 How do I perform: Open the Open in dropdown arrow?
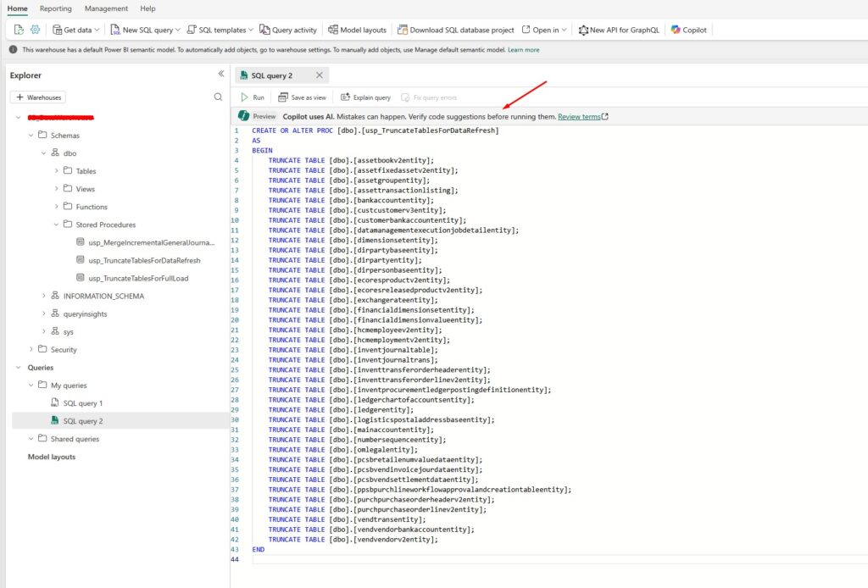coord(564,30)
